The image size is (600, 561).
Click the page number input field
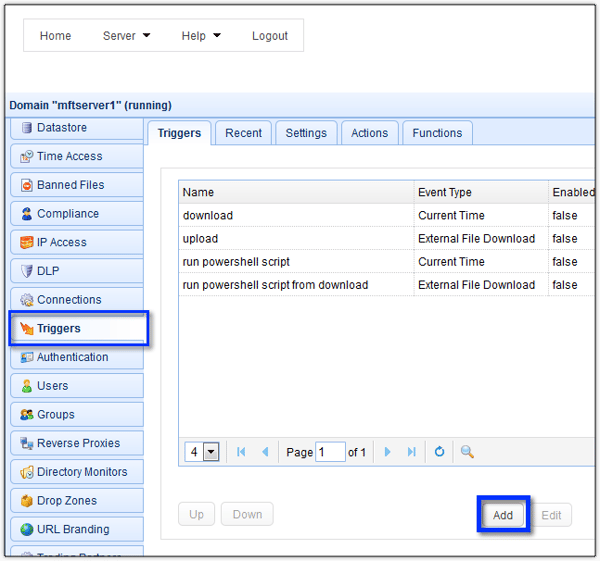click(330, 452)
